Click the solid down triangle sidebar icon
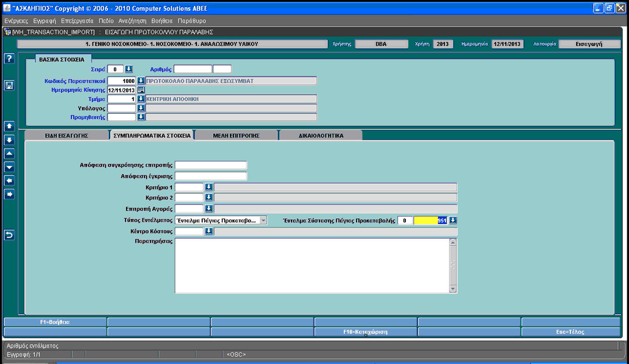Viewport: 629px width, 364px height. click(x=9, y=167)
